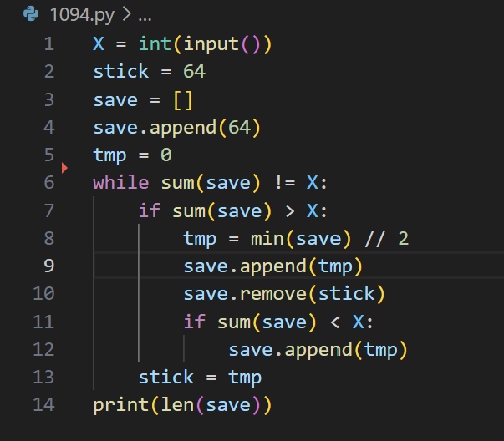This screenshot has height=441, width=504.
Task: Click line number 9 in the gutter
Action: [48, 266]
